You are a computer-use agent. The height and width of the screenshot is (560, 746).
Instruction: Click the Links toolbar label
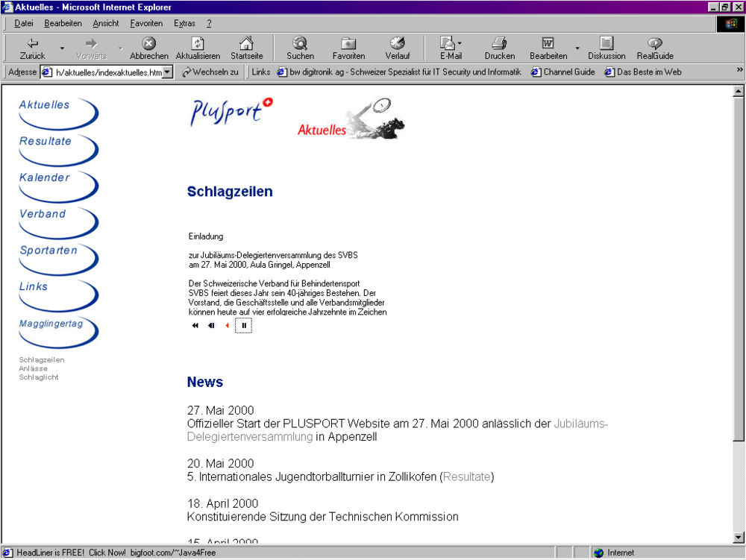[260, 72]
